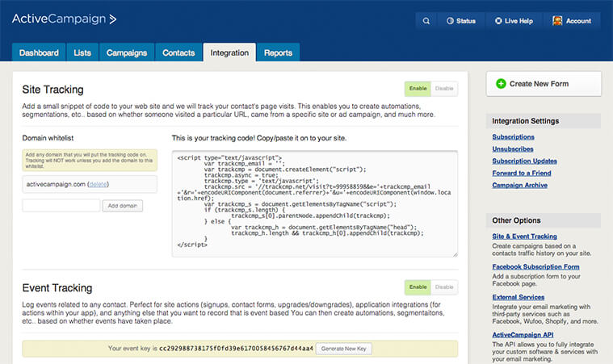Click the tracking code box resize handle

[x=455, y=254]
